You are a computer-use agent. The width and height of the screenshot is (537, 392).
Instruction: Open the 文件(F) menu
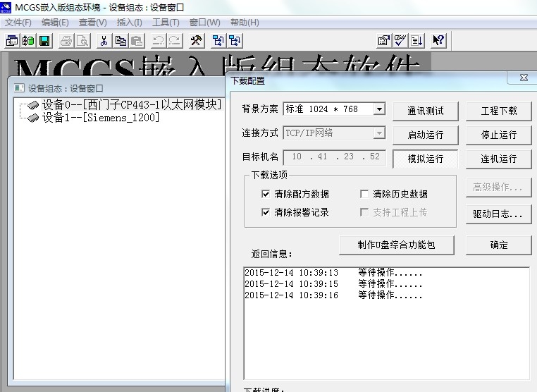(18, 23)
